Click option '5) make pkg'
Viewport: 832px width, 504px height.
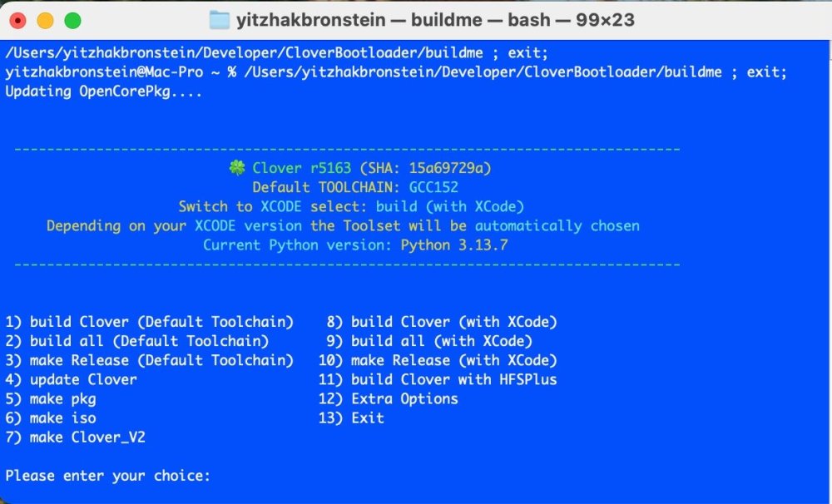click(51, 399)
